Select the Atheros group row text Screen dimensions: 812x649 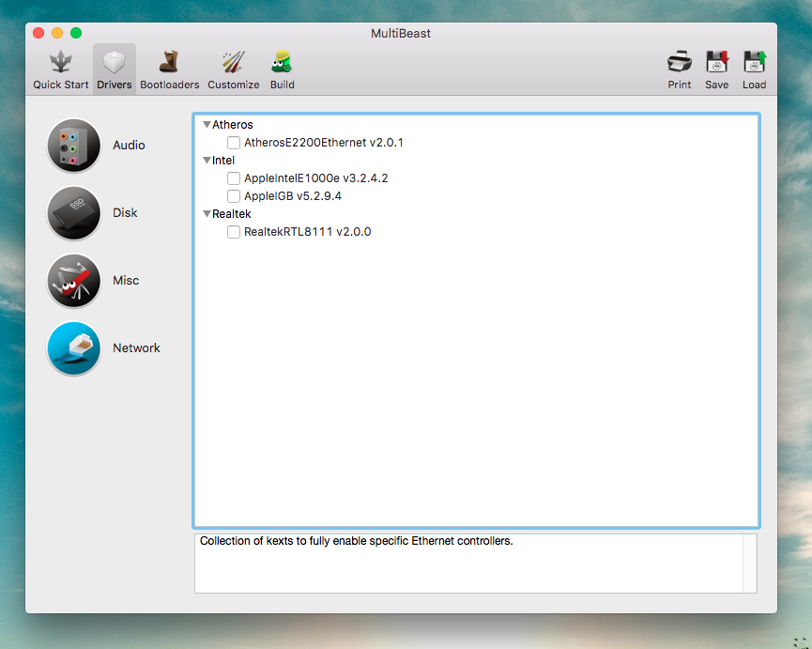point(233,124)
